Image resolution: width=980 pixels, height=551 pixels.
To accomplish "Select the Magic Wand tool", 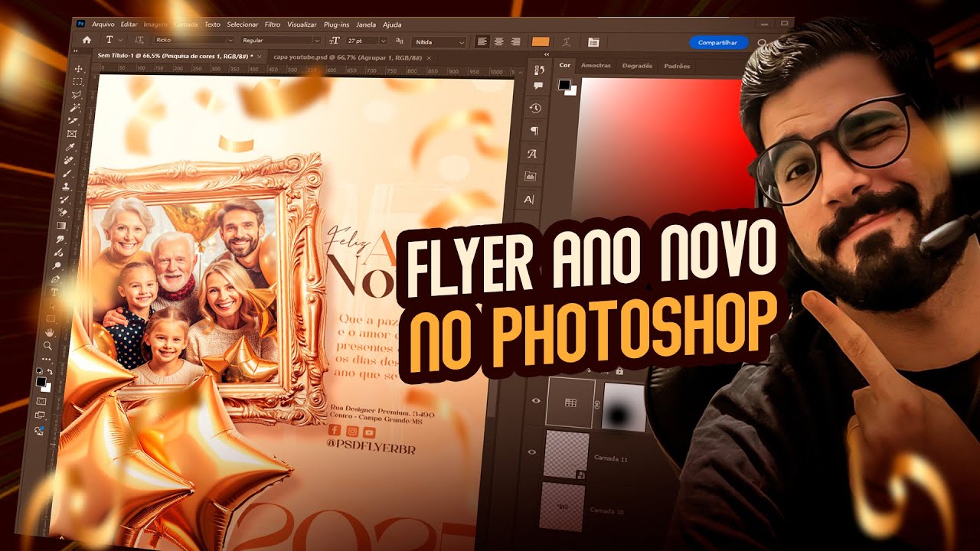I will (75, 108).
